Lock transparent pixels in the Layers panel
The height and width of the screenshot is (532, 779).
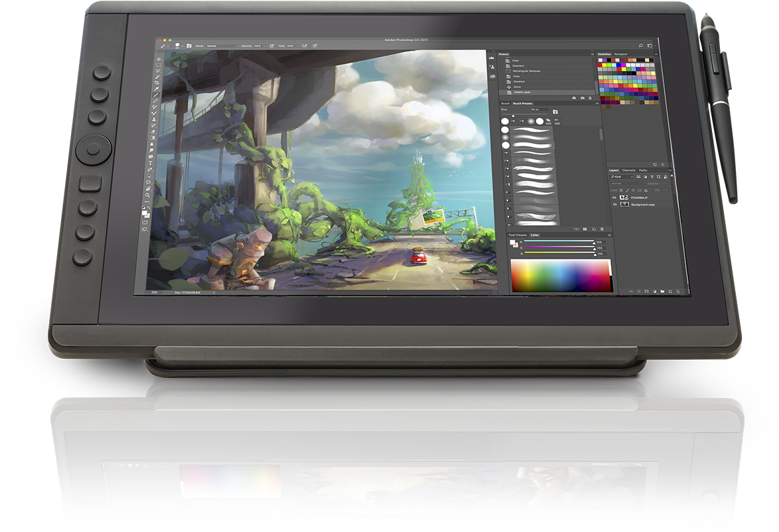pos(622,190)
